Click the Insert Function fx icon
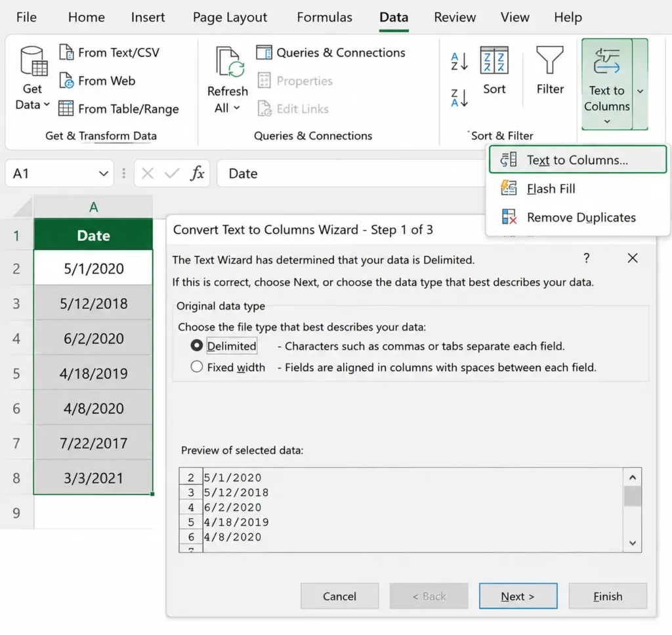This screenshot has height=635, width=672. point(197,174)
